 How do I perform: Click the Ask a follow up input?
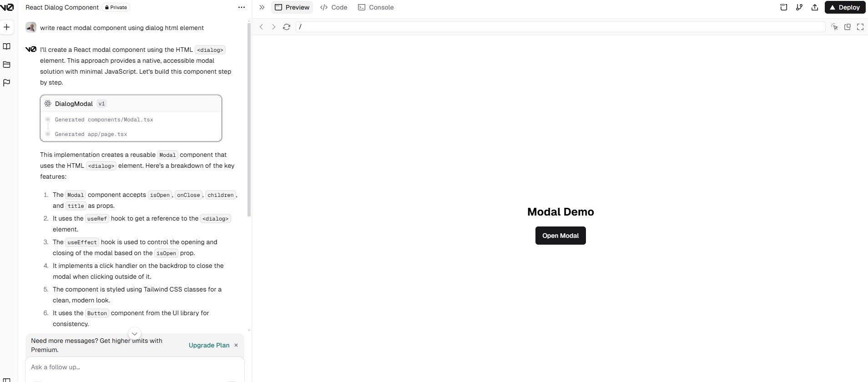click(x=135, y=367)
